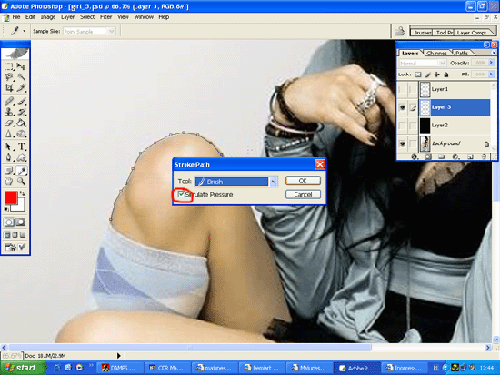Open the layer blend mode dropdown
Image resolution: width=500 pixels, height=375 pixels.
click(x=442, y=63)
